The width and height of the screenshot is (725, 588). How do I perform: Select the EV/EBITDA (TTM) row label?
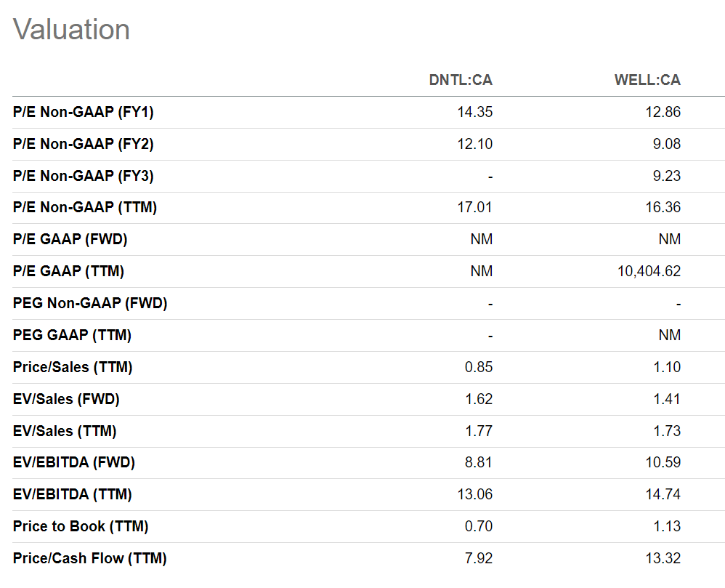tap(73, 495)
